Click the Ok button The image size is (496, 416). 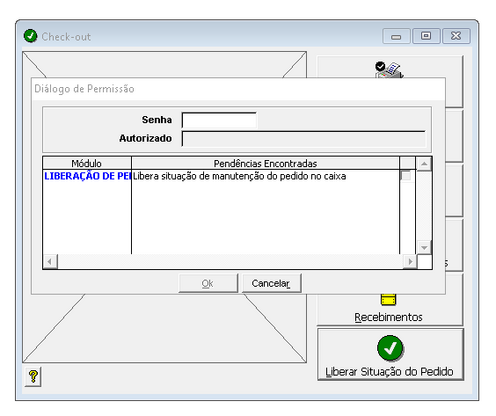[208, 283]
